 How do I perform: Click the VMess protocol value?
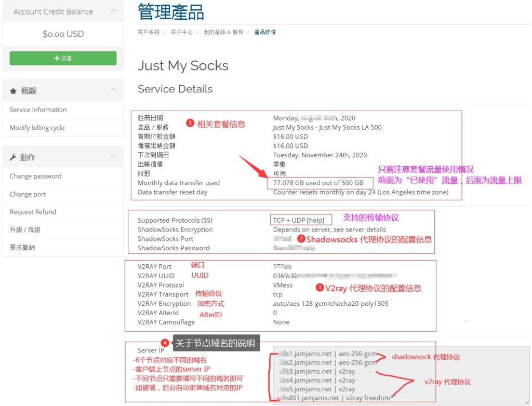pyautogui.click(x=283, y=285)
